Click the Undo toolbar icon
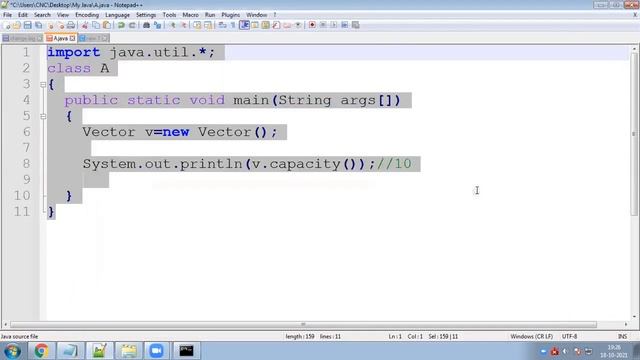 pos(121,25)
